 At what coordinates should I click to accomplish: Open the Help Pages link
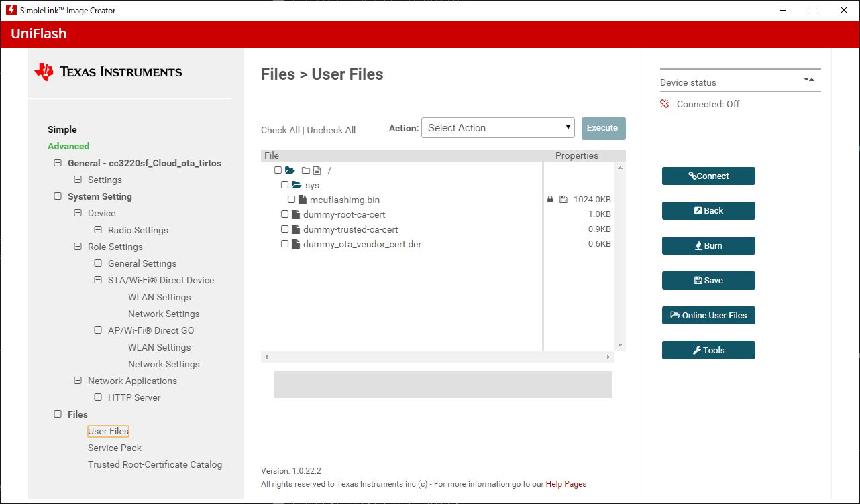566,484
